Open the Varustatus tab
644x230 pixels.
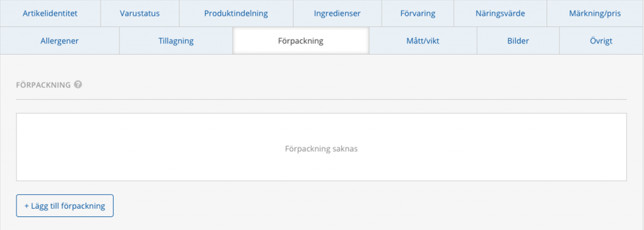[x=140, y=13]
